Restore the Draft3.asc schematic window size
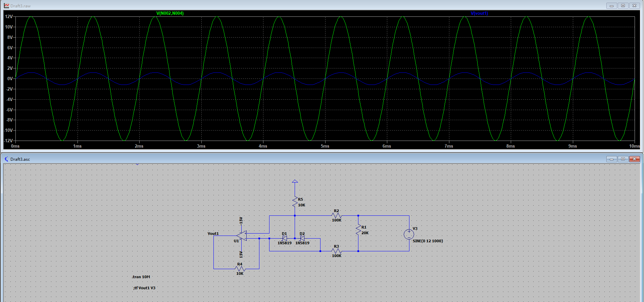Viewport: 644px width, 302px height. pyautogui.click(x=623, y=159)
